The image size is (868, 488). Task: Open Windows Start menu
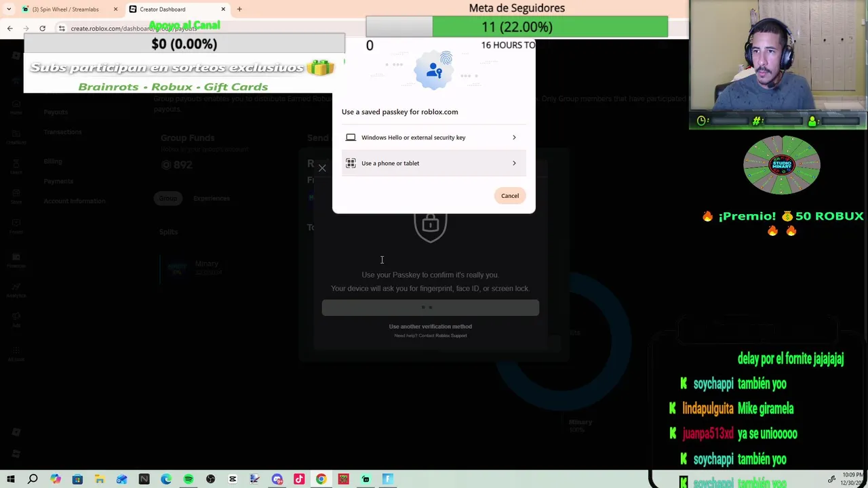tap(11, 480)
